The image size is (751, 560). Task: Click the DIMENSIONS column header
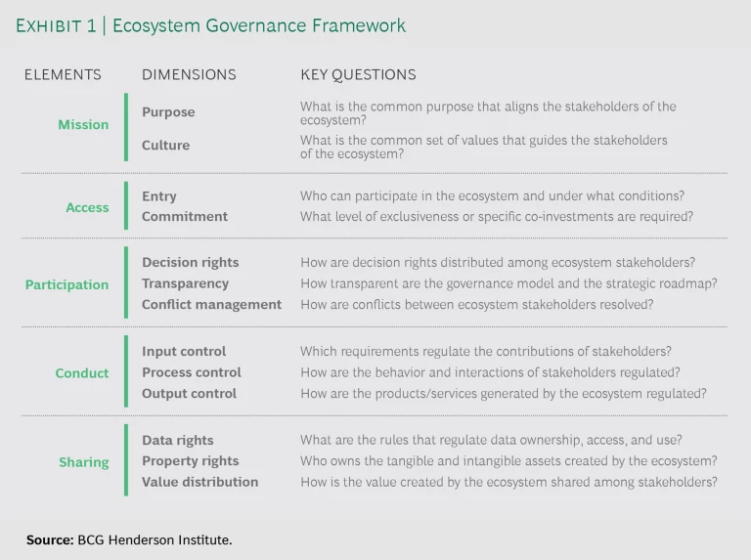[189, 74]
